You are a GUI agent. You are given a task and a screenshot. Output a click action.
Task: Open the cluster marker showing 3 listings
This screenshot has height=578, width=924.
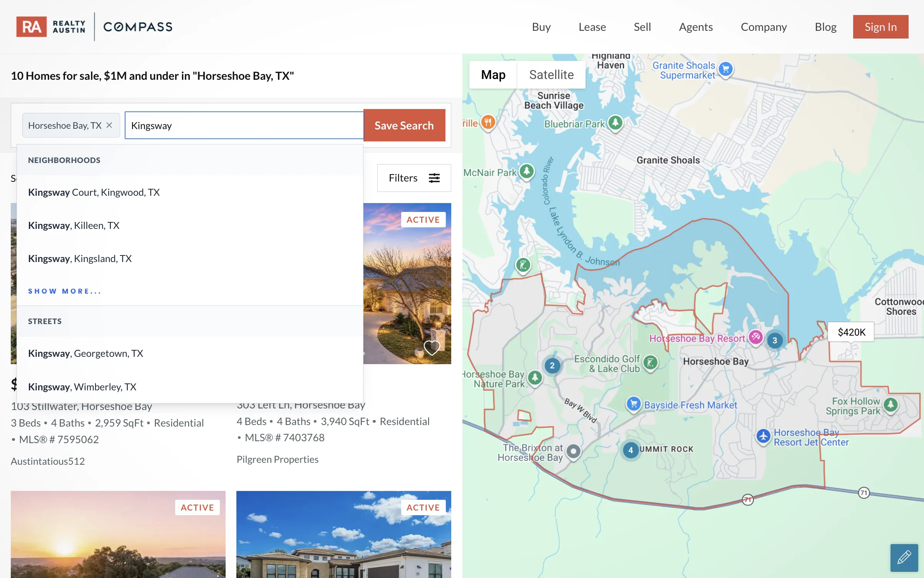(x=775, y=340)
